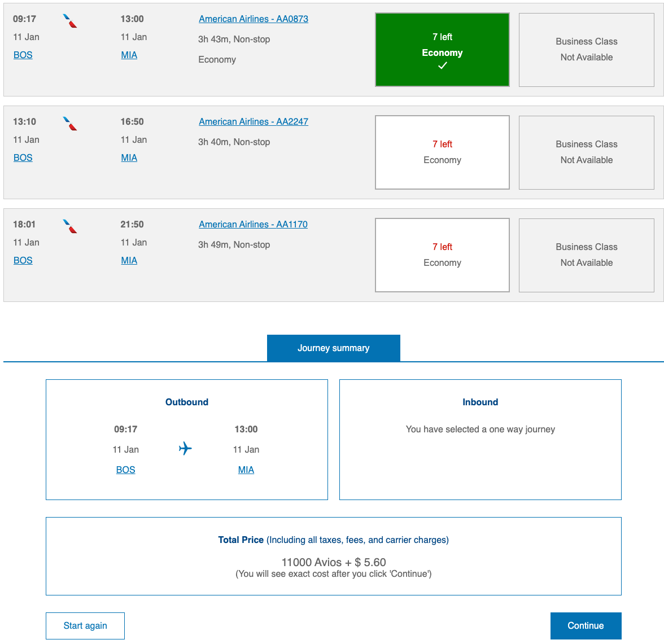The height and width of the screenshot is (644, 664).
Task: Click 09:17 time in Outbound summary
Action: (x=126, y=430)
